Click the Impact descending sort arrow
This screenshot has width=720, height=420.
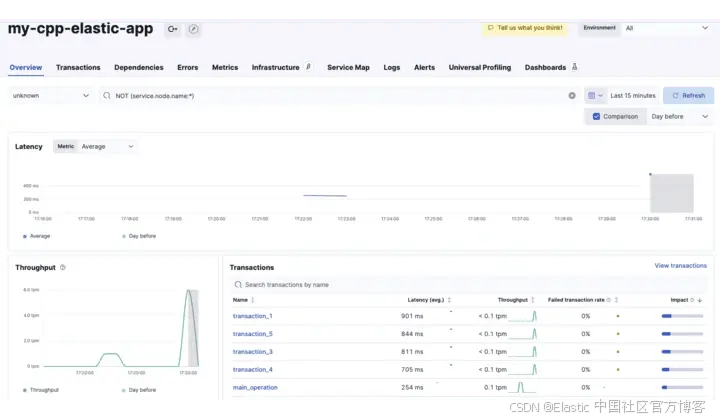[x=700, y=300]
